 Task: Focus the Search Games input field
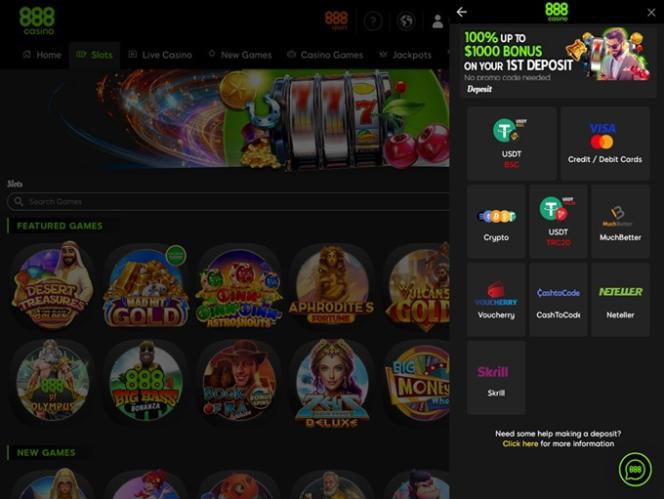(x=228, y=202)
